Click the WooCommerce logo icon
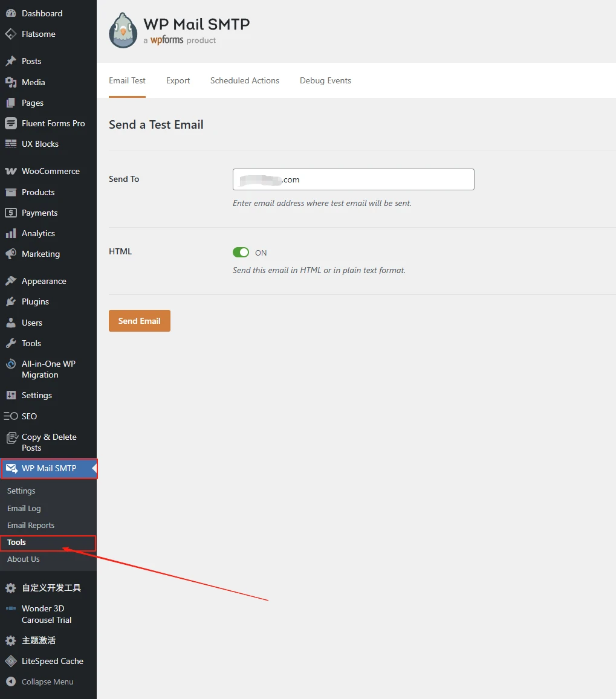The image size is (616, 699). pyautogui.click(x=11, y=171)
